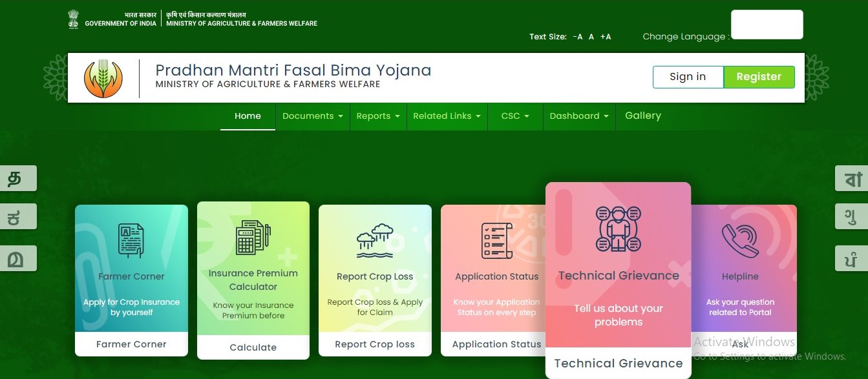
Task: Click the Technical Grievance person icon
Action: (x=619, y=229)
